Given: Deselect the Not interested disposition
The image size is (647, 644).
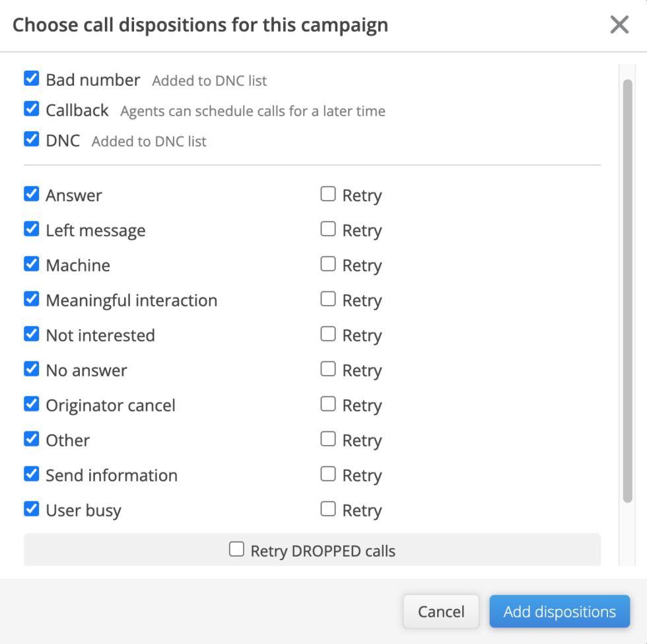Looking at the screenshot, I should [x=31, y=334].
